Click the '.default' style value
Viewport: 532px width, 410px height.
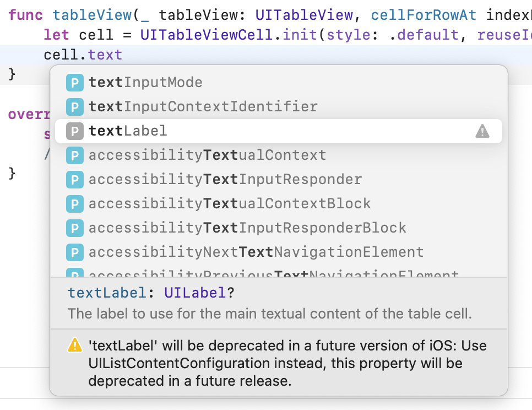point(424,35)
